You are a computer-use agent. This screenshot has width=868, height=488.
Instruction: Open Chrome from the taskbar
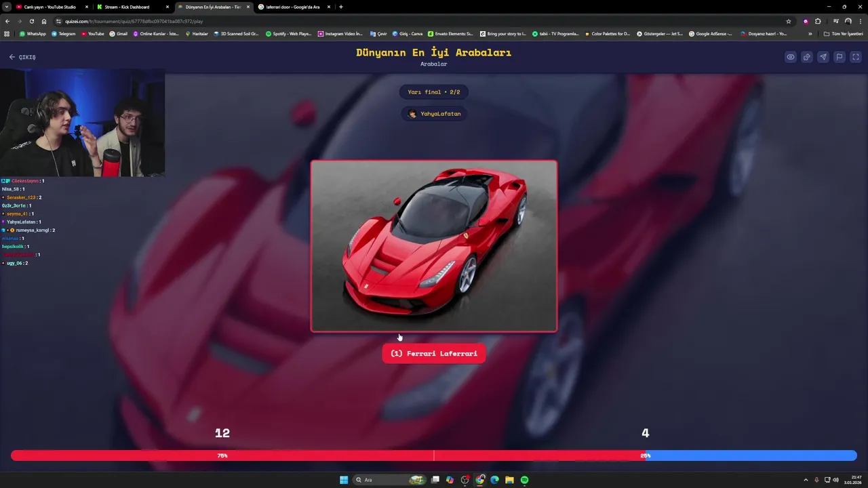[x=480, y=480]
